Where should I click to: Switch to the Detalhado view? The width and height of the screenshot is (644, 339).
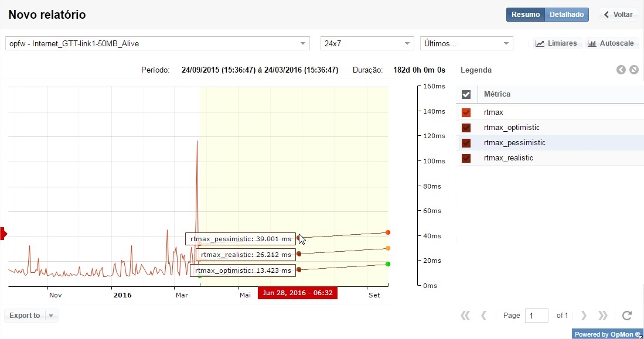point(567,15)
